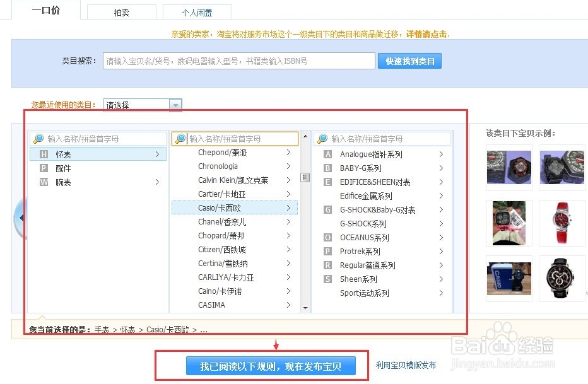Open red strap watch thumbnail
Screen dimensions: 588x384
(562, 223)
